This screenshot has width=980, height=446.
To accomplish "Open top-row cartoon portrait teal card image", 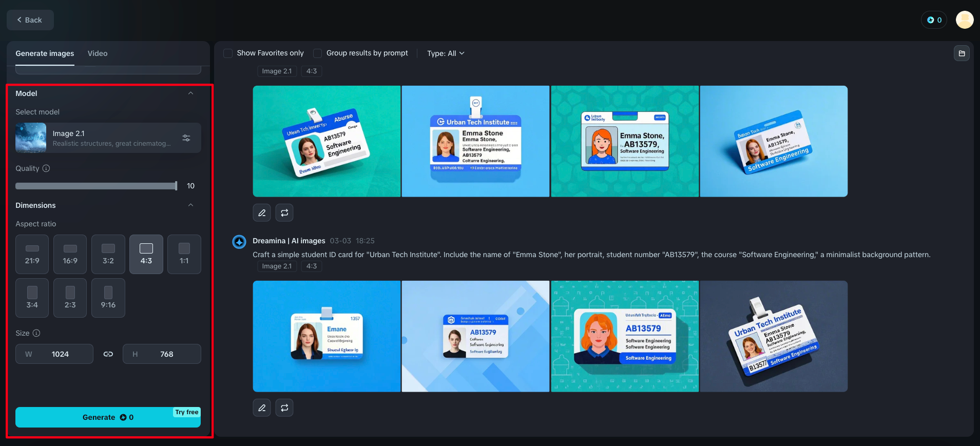I will [x=625, y=141].
